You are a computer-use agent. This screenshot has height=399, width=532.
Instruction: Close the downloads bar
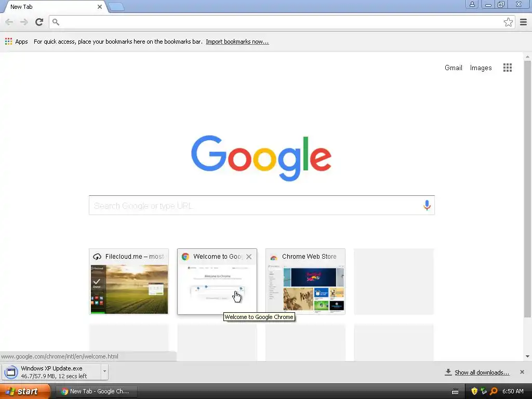(522, 372)
